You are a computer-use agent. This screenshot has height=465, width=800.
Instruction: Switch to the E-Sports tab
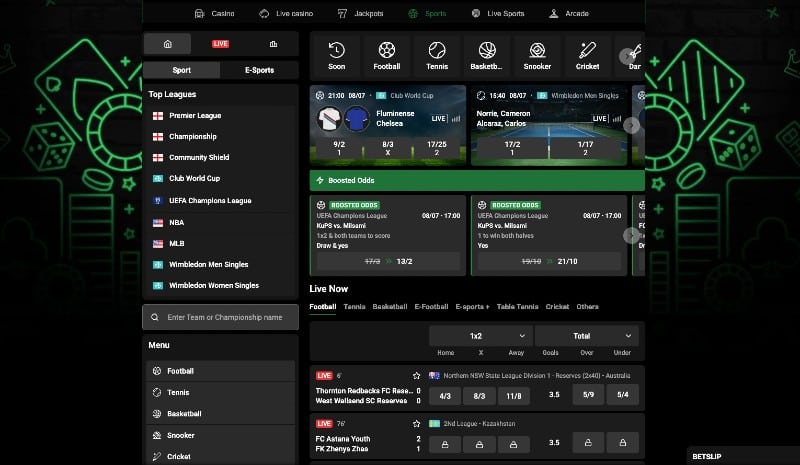click(x=259, y=70)
